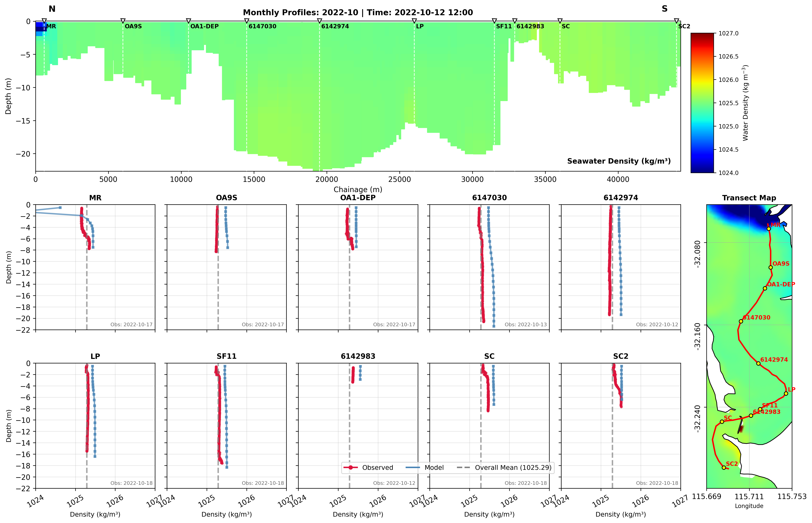Click the Transect Map title
Screen dimensions: 812x523
(x=749, y=198)
